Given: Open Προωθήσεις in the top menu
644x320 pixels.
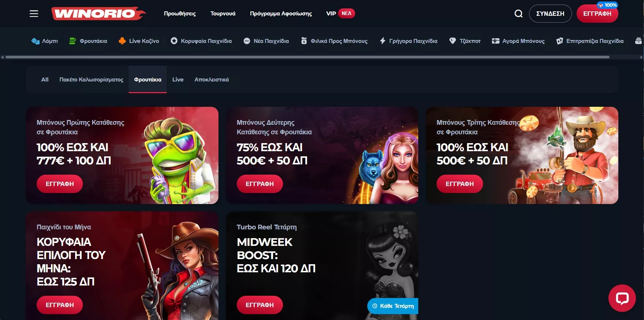Looking at the screenshot, I should point(180,14).
